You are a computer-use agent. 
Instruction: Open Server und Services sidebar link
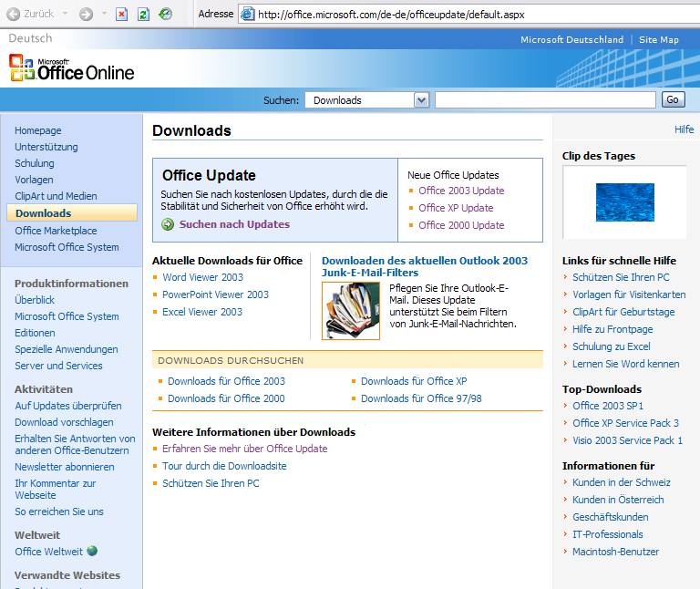coord(58,366)
